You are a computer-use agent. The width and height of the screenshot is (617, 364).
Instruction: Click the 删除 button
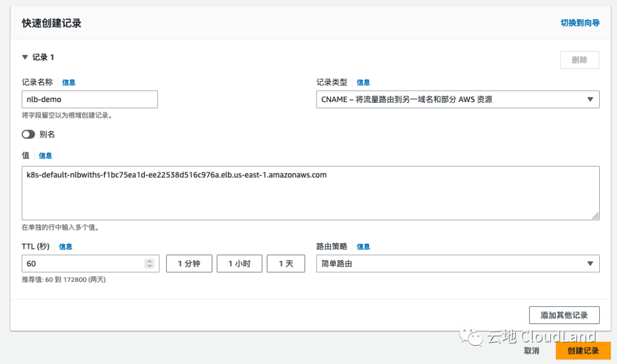pos(579,60)
